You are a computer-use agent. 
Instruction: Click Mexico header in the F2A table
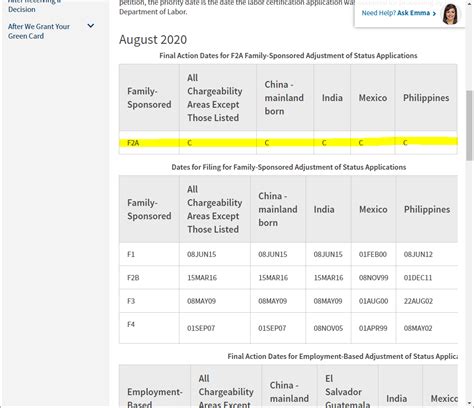(373, 98)
